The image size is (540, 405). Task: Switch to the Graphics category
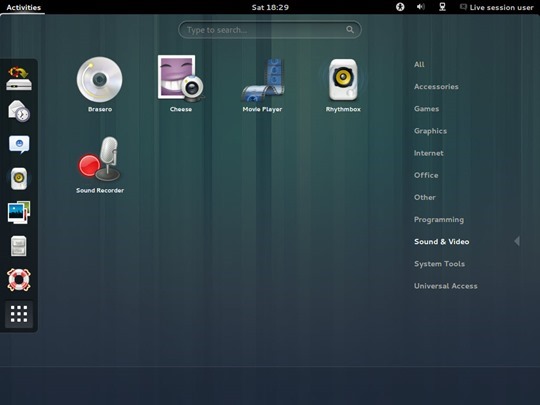coord(430,131)
